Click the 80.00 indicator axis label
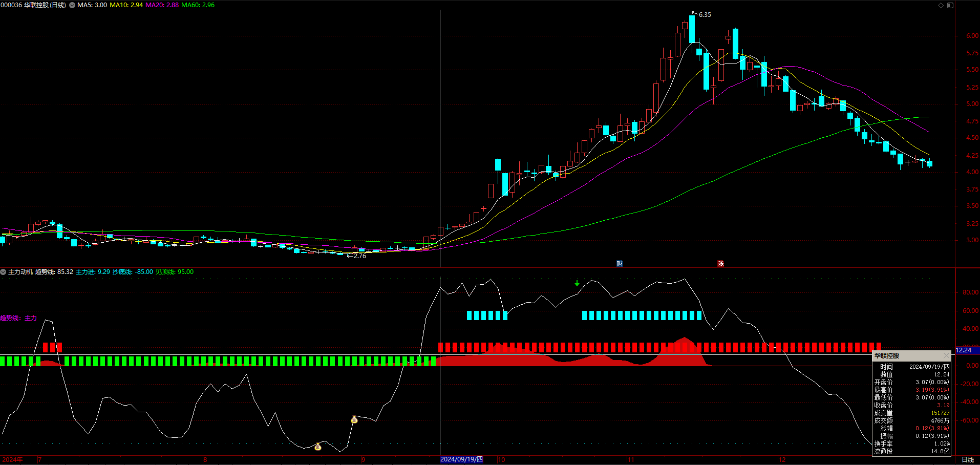Image resolution: width=980 pixels, height=465 pixels. [971, 292]
